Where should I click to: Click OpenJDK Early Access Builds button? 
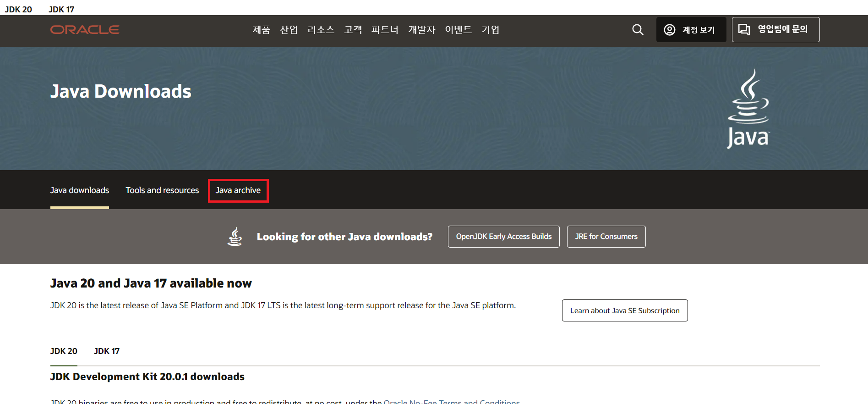(504, 237)
